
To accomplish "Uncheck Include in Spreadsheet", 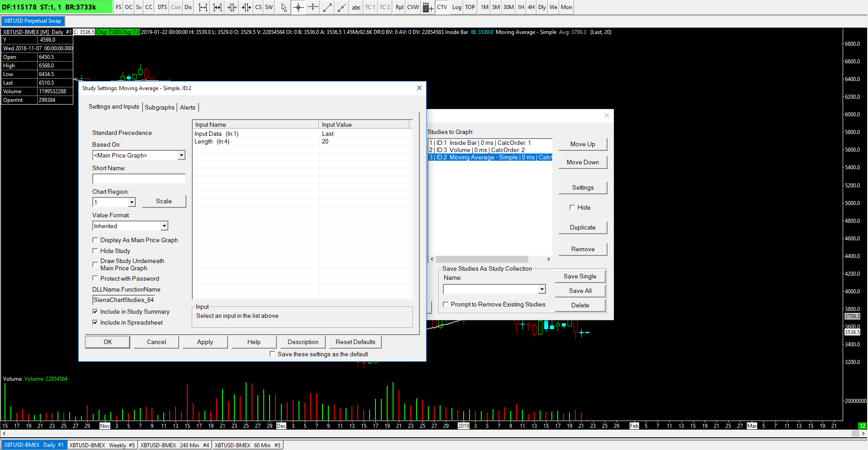I will pos(95,322).
